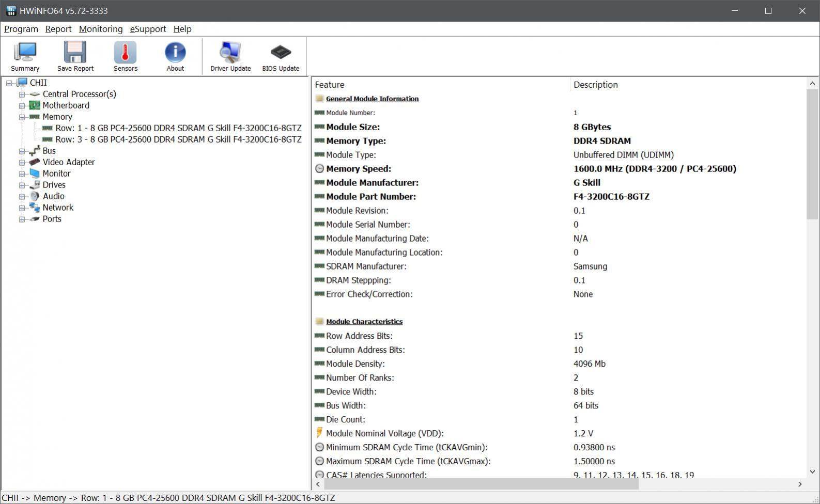820x504 pixels.
Task: Click the Audio speaker icon in the tree
Action: (x=35, y=196)
